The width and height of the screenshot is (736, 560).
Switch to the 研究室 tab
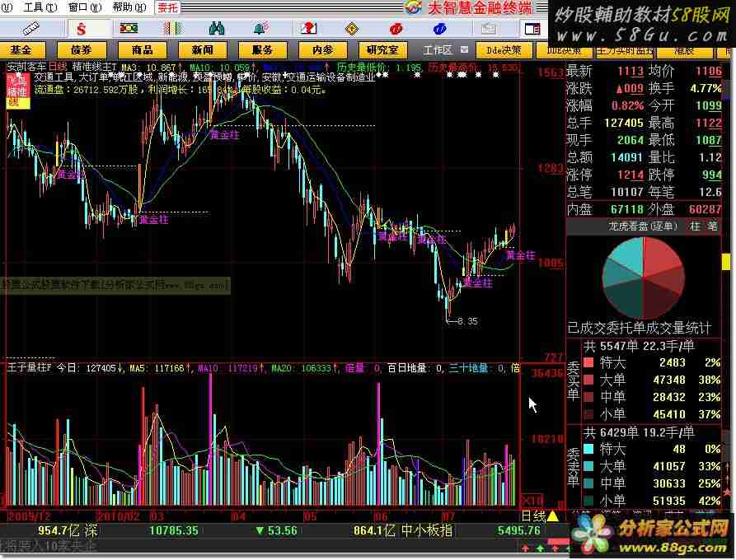(382, 49)
